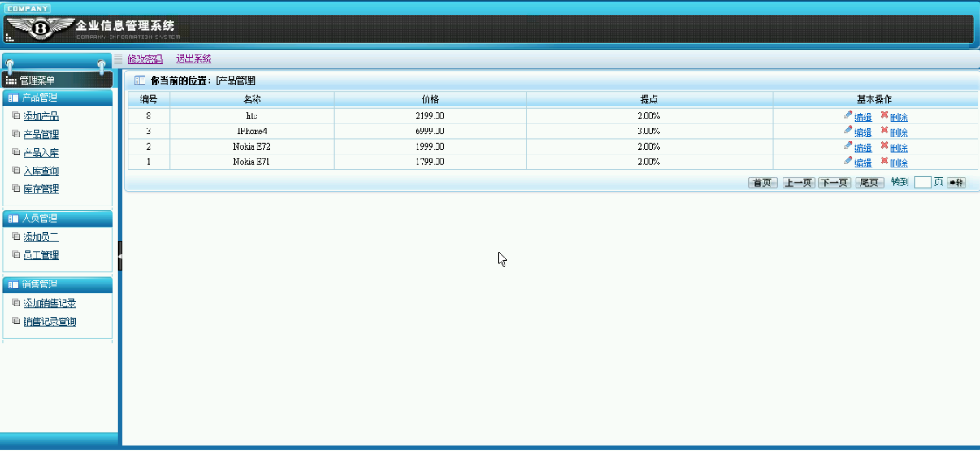
Task: Click the 删除 link for IPhone4
Action: click(899, 132)
